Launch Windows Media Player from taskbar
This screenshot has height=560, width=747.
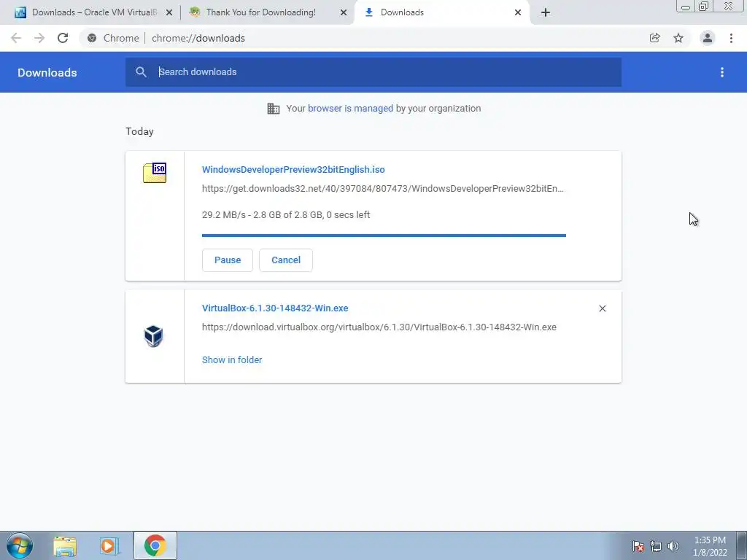pos(109,545)
